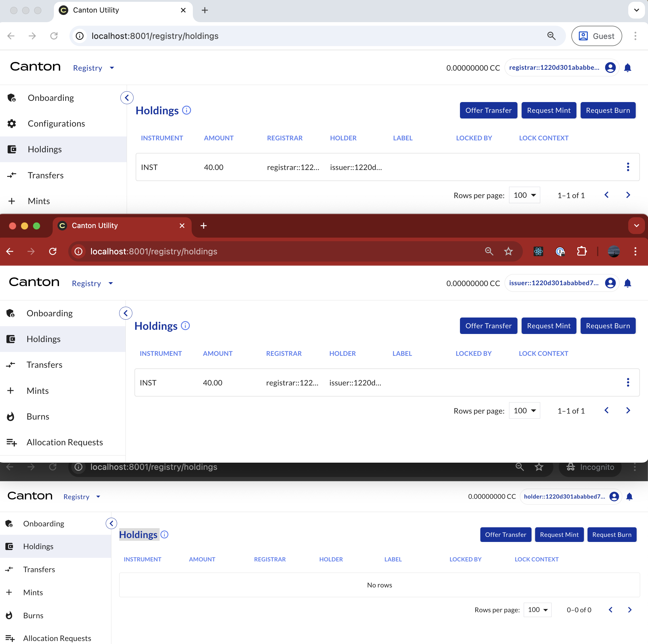The width and height of the screenshot is (648, 644).
Task: Go to next page in issuer holdings table
Action: coord(628,411)
